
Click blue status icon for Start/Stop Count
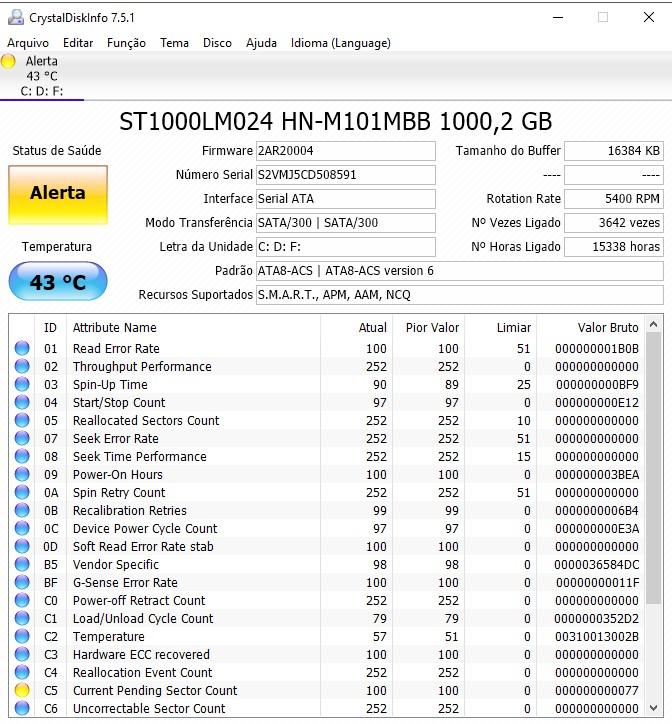[22, 403]
